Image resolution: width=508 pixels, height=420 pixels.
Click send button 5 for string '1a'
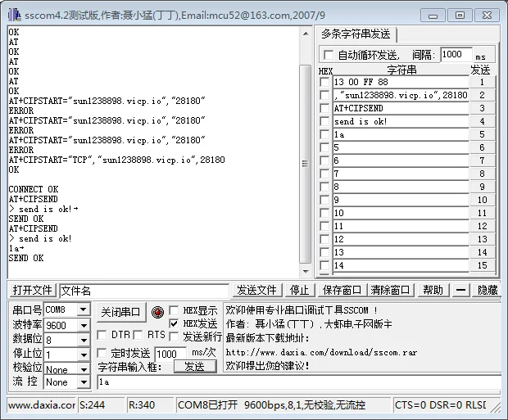coord(482,134)
